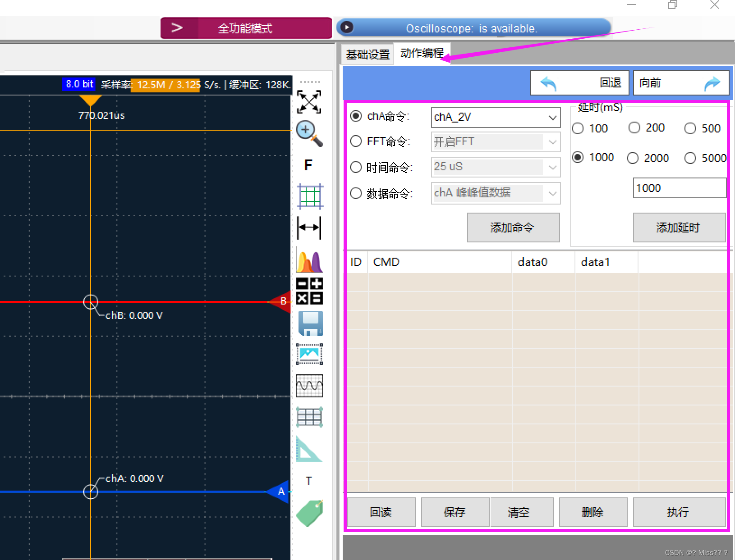Click the delay value input field showing 1000
The width and height of the screenshot is (735, 560).
pyautogui.click(x=680, y=188)
